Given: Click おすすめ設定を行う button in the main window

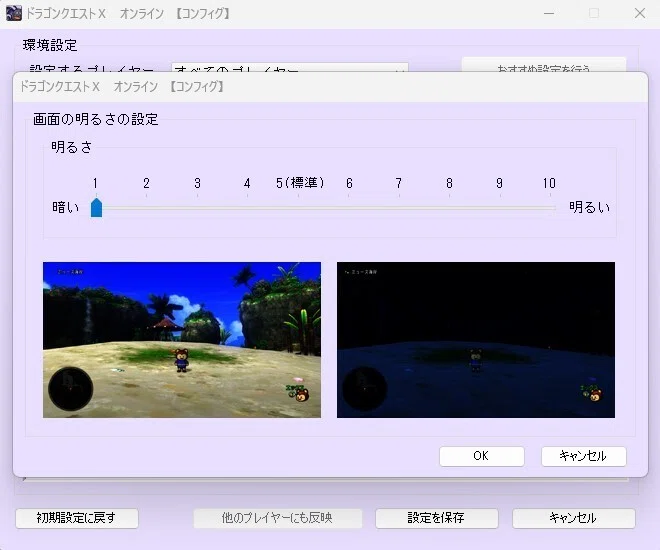Looking at the screenshot, I should click(544, 65).
